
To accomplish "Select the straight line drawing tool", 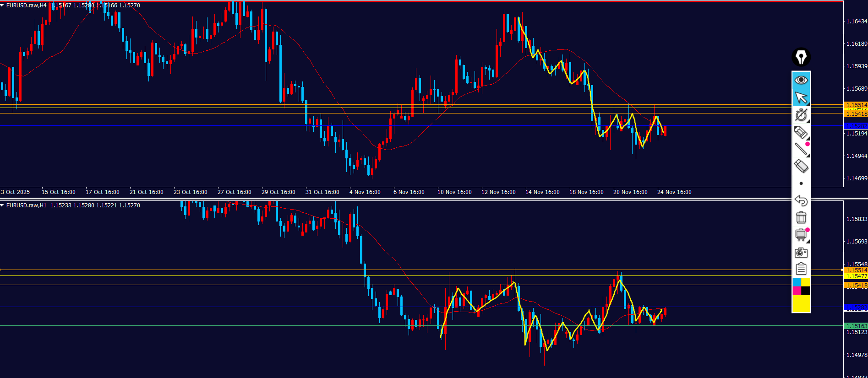I will [801, 149].
